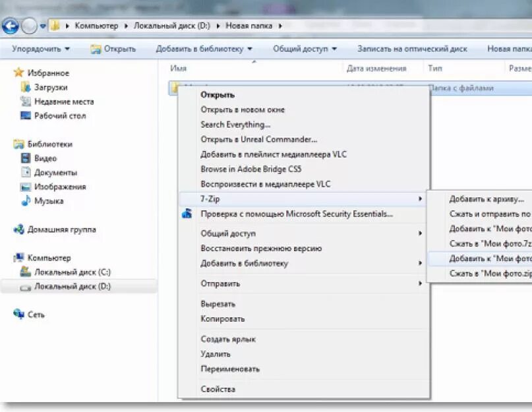Open the Упорядочить toolbar dropdown
Viewport: 532px width, 412px height.
pos(41,49)
